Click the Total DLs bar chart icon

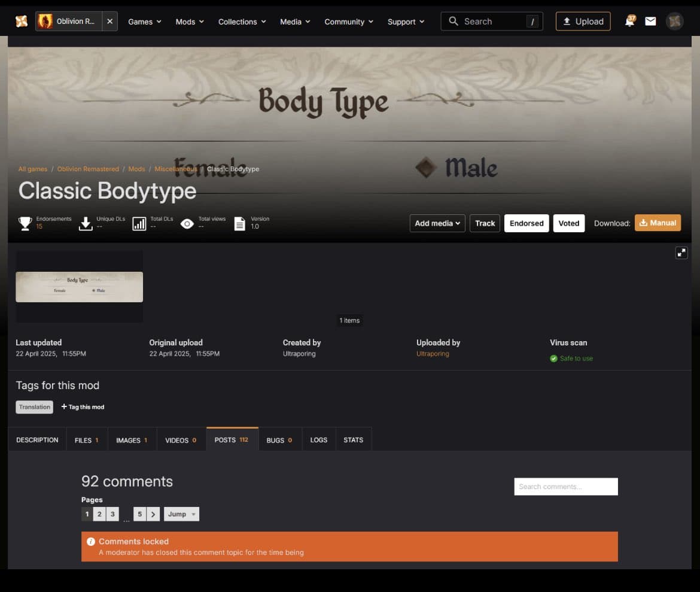[139, 223]
